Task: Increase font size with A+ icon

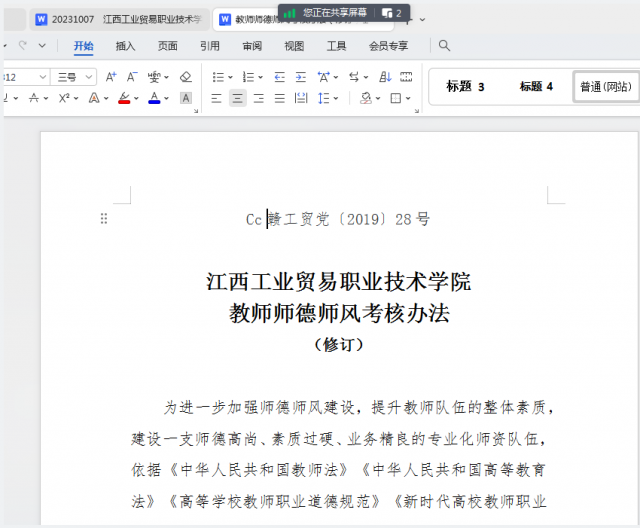Action: pos(111,77)
